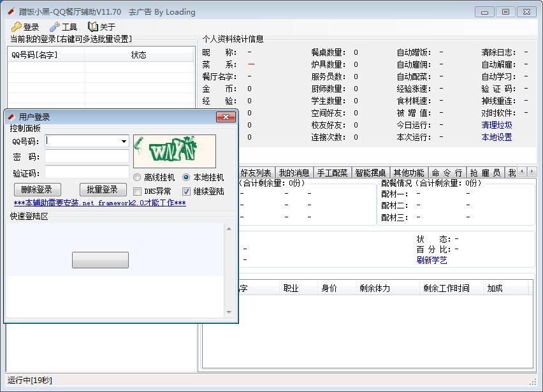Screen dimensions: 543x392
Task: Click the 刷新学艺 link
Action: pyautogui.click(x=432, y=260)
